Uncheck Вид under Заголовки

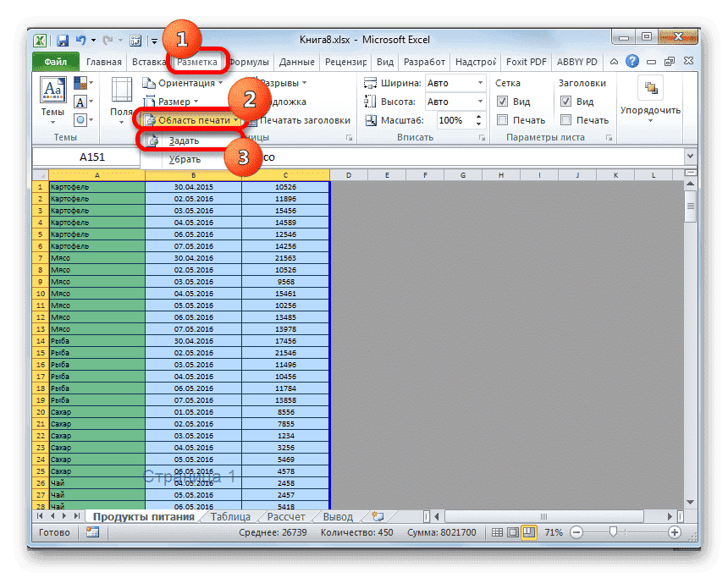[566, 101]
